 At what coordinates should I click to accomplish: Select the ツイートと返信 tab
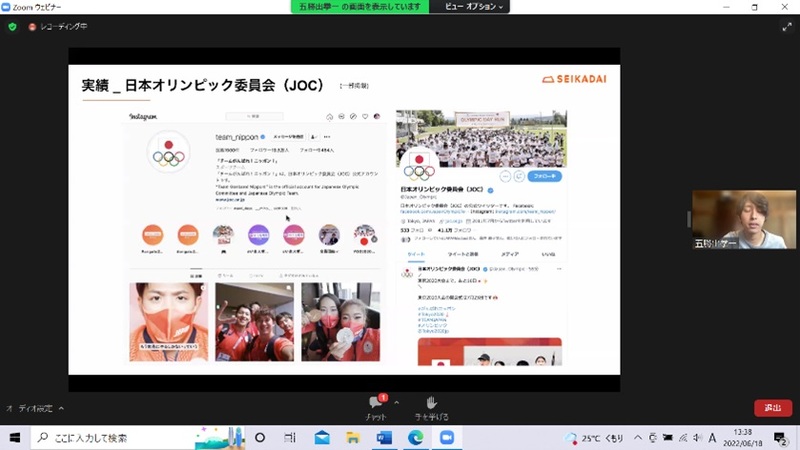[463, 254]
